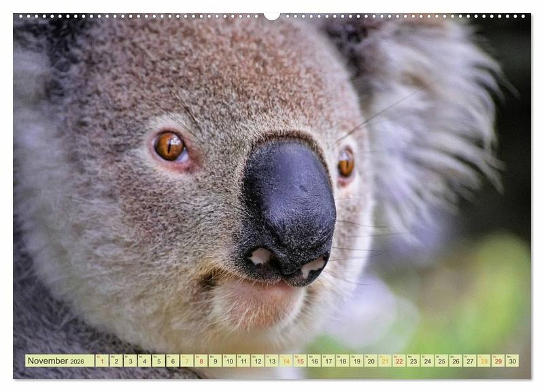Select day 1 in the calendar strip

coord(102,361)
